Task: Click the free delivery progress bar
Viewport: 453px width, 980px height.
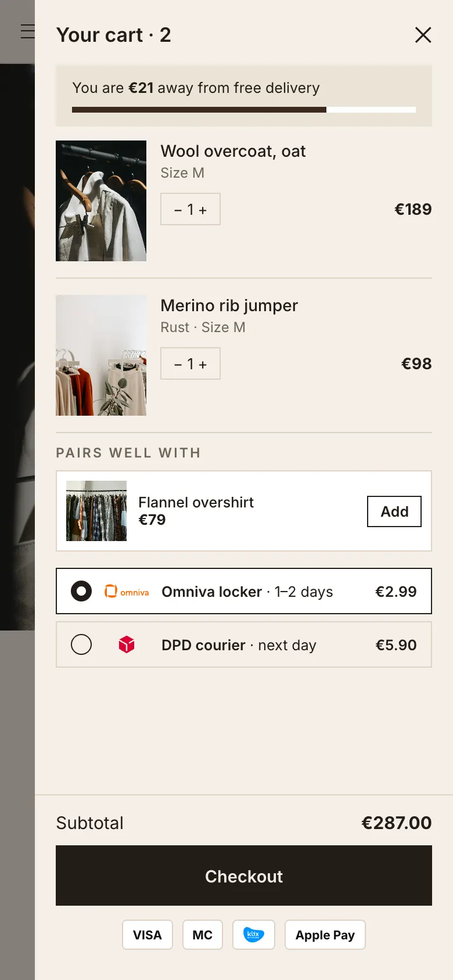Action: tap(244, 110)
